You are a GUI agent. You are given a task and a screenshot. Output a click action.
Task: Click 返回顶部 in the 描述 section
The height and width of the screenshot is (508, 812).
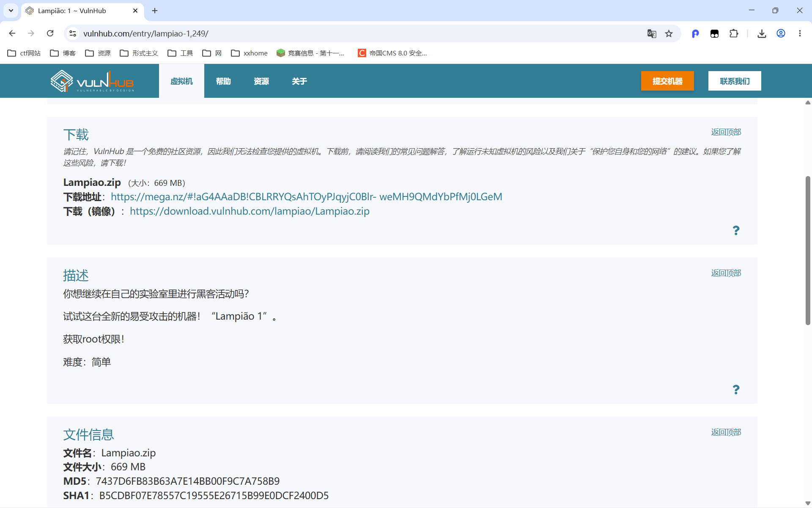726,273
